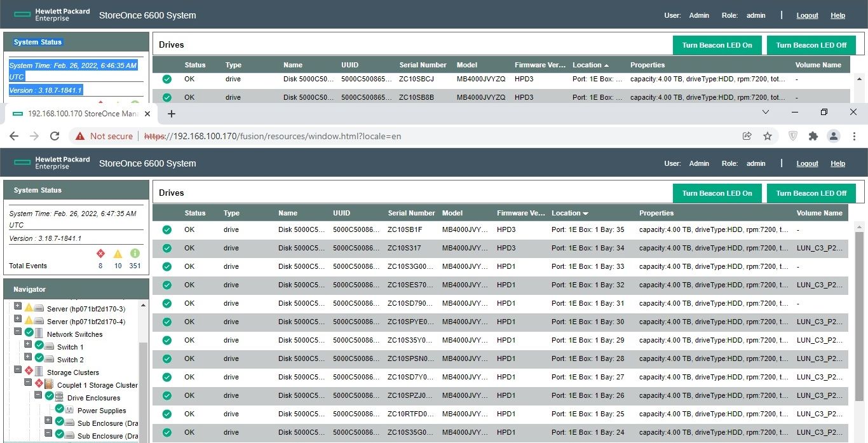Open the tab search chevron in Chrome title bar

coord(766,112)
